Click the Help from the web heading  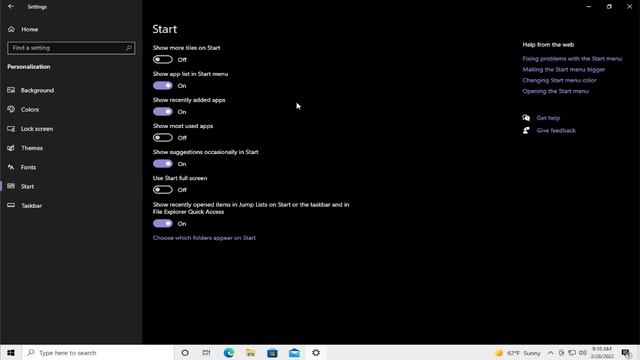pos(548,45)
